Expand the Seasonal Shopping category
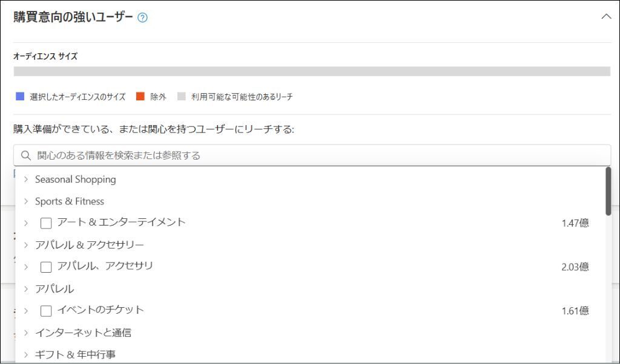This screenshot has width=620, height=364. (x=26, y=179)
